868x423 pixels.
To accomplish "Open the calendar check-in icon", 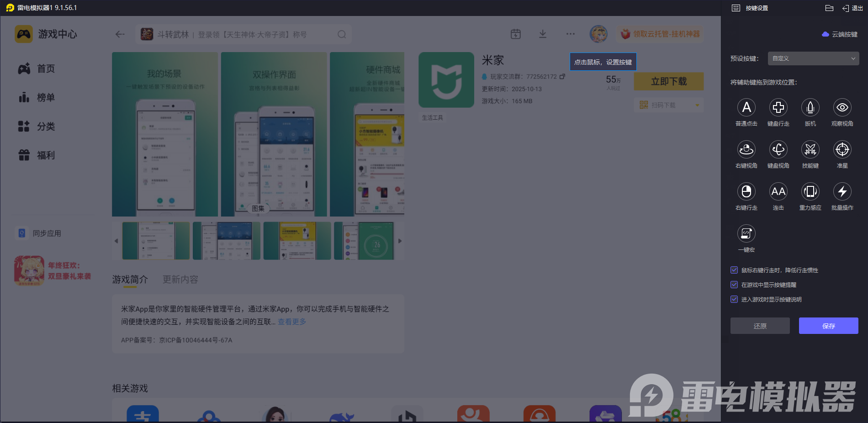I will (x=516, y=34).
